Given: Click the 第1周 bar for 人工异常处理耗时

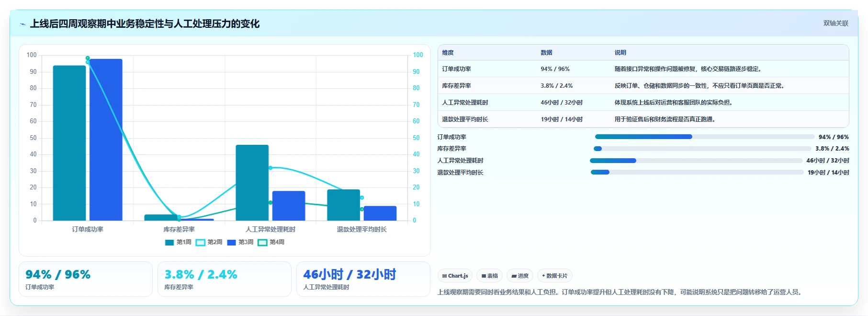Looking at the screenshot, I should point(252,183).
